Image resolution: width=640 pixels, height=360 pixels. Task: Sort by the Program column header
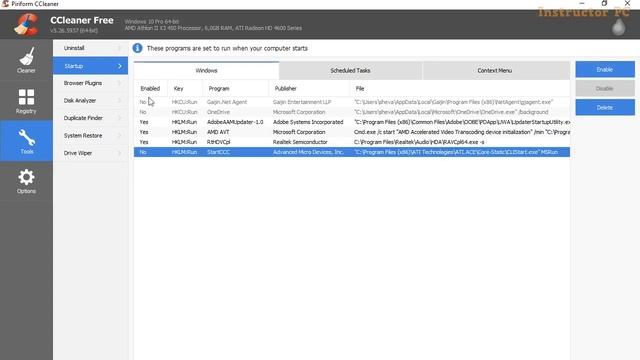[x=236, y=89]
